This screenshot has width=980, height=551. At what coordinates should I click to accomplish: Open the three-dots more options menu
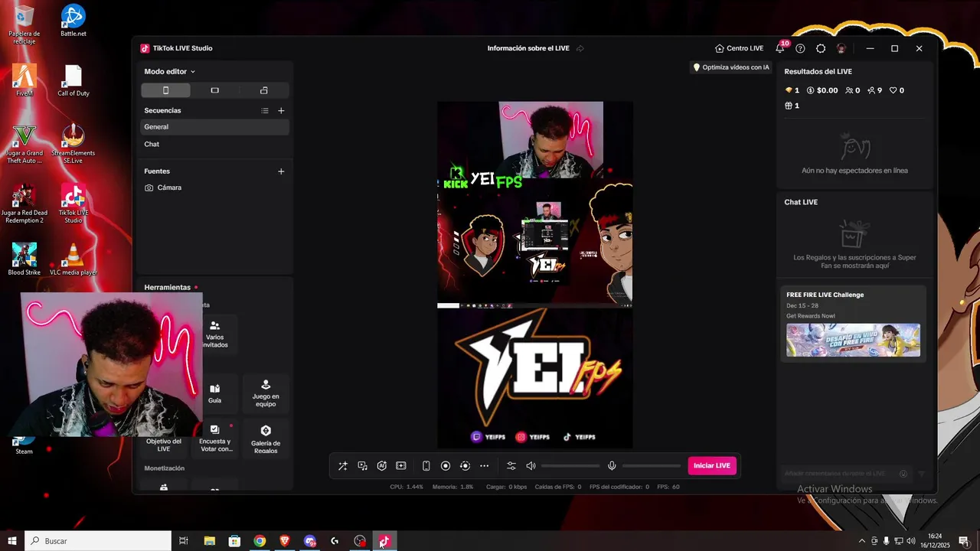point(484,466)
